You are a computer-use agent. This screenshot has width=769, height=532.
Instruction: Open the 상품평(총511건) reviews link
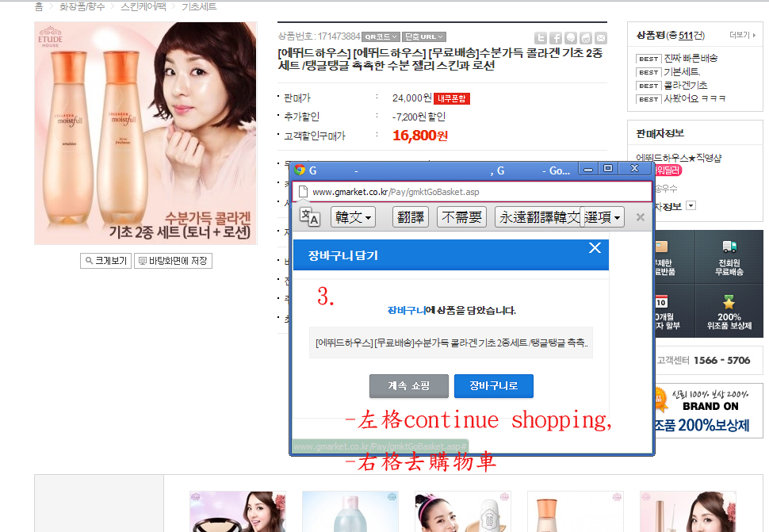(671, 36)
